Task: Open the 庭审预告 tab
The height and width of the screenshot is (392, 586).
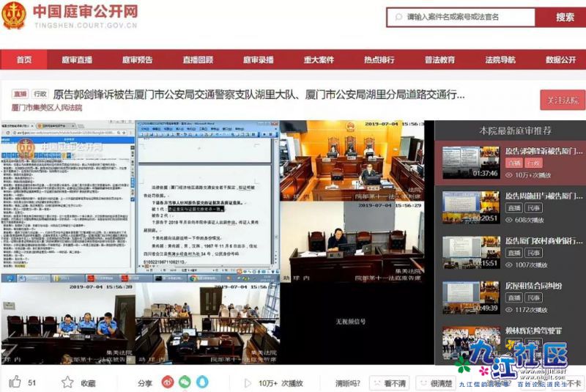Action: pyautogui.click(x=138, y=60)
